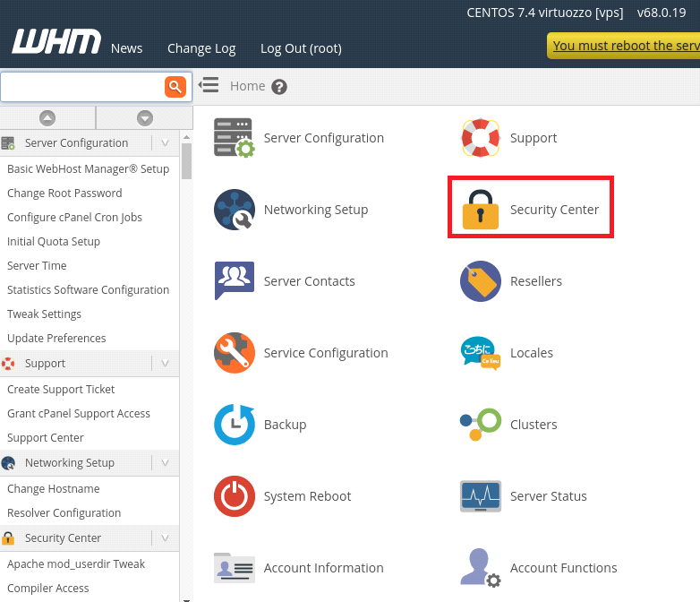Open Create Support Ticket link

point(61,390)
